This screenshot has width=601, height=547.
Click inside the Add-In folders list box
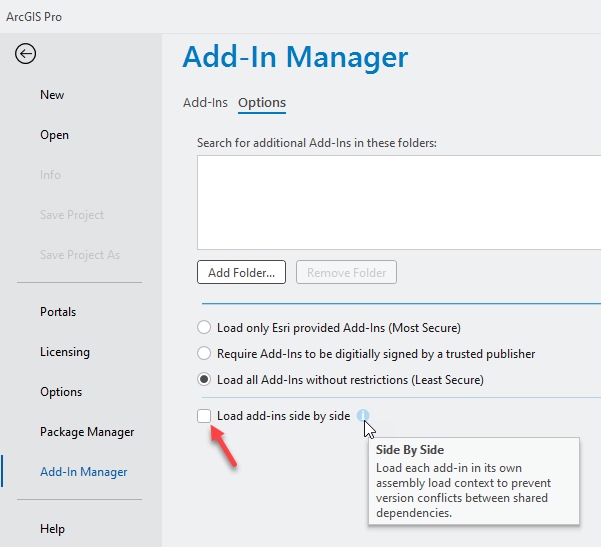[398, 202]
